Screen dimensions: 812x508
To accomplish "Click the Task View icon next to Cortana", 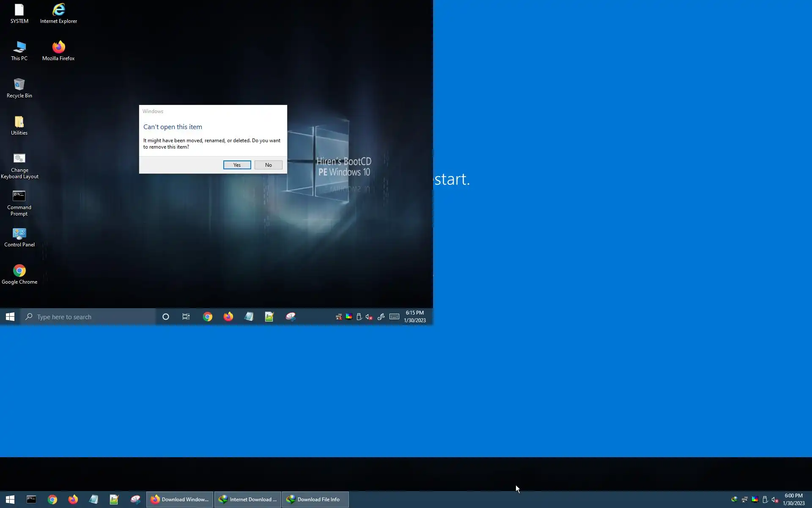I will [x=186, y=317].
